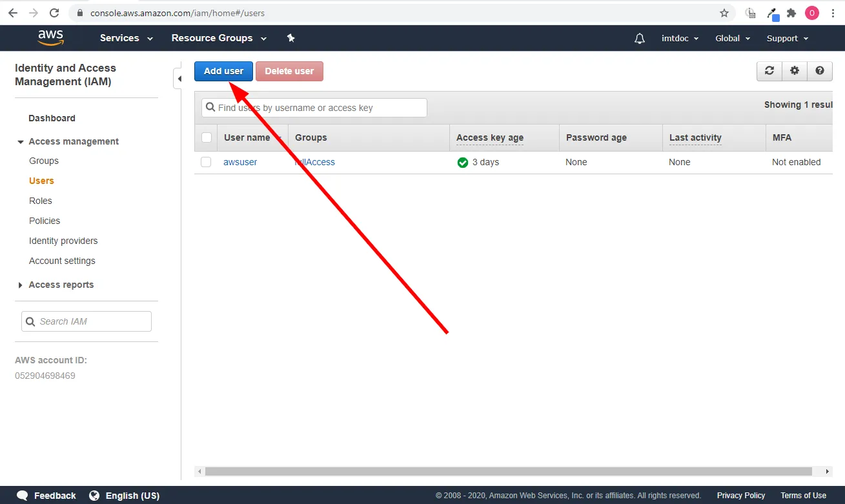Open the help question mark
The image size is (845, 504).
820,71
